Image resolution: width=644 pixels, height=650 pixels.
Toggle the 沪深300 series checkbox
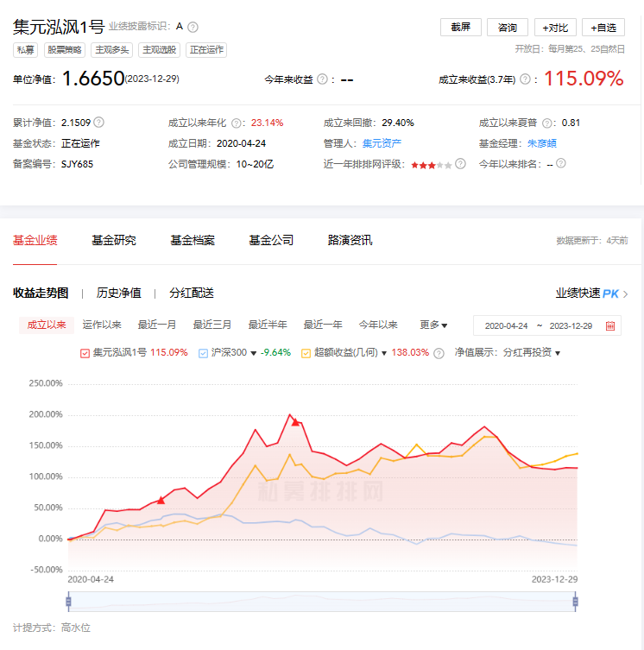click(x=203, y=353)
